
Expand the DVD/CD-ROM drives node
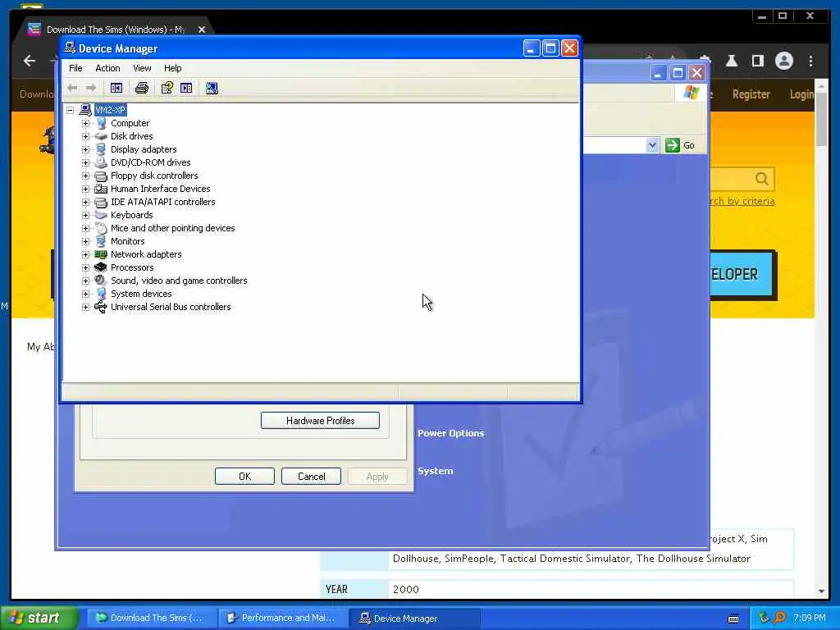(85, 162)
